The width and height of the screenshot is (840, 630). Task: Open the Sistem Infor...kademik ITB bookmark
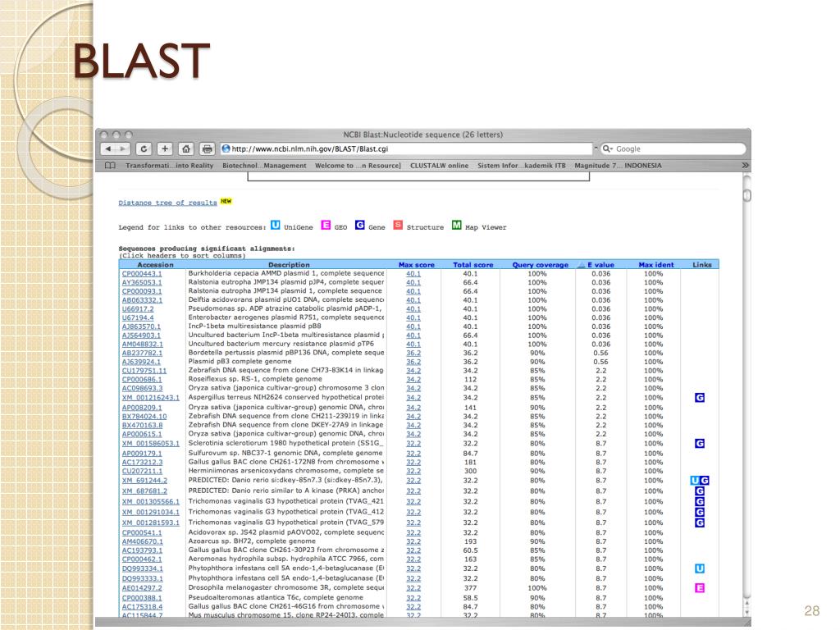click(x=521, y=166)
